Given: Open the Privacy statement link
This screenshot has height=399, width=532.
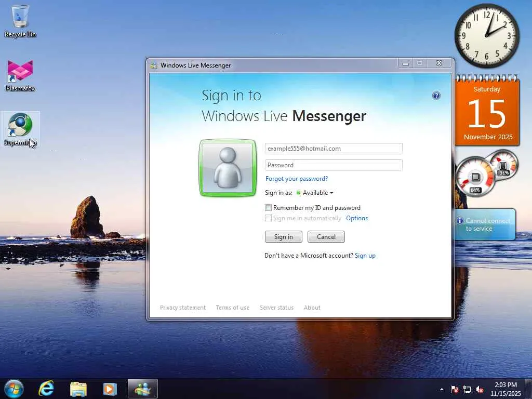Looking at the screenshot, I should (183, 308).
